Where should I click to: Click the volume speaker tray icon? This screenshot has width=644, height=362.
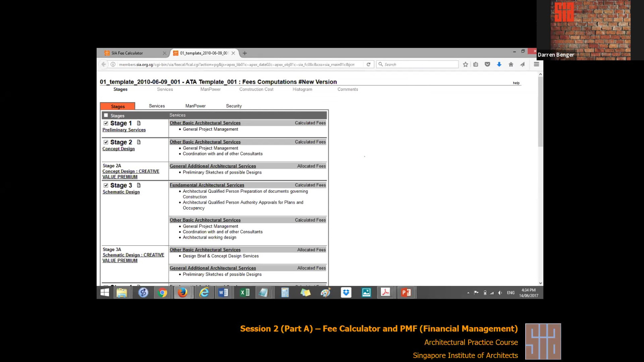[500, 293]
